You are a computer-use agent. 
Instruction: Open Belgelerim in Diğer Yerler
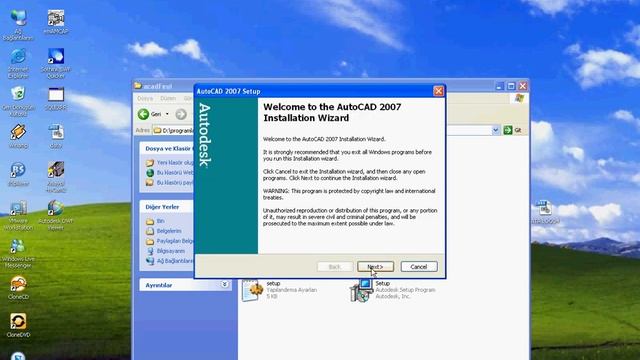[x=164, y=231]
